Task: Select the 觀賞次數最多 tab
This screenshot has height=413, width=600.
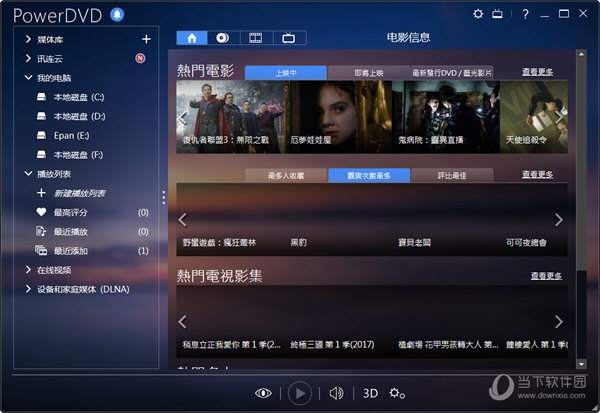Action: (x=369, y=175)
